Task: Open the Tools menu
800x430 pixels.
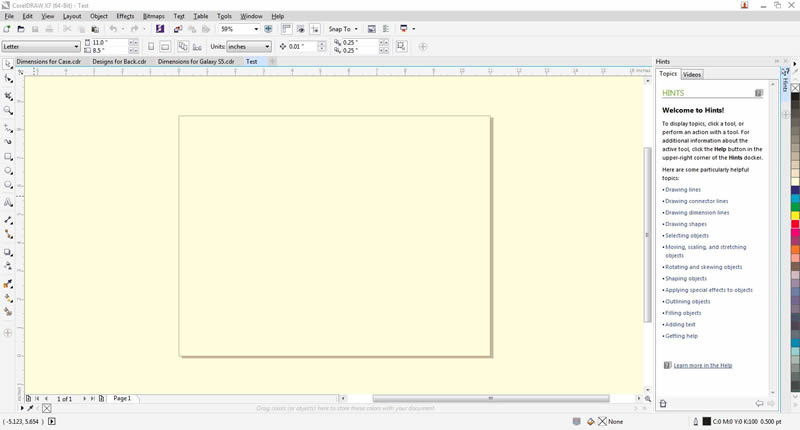Action: tap(224, 16)
